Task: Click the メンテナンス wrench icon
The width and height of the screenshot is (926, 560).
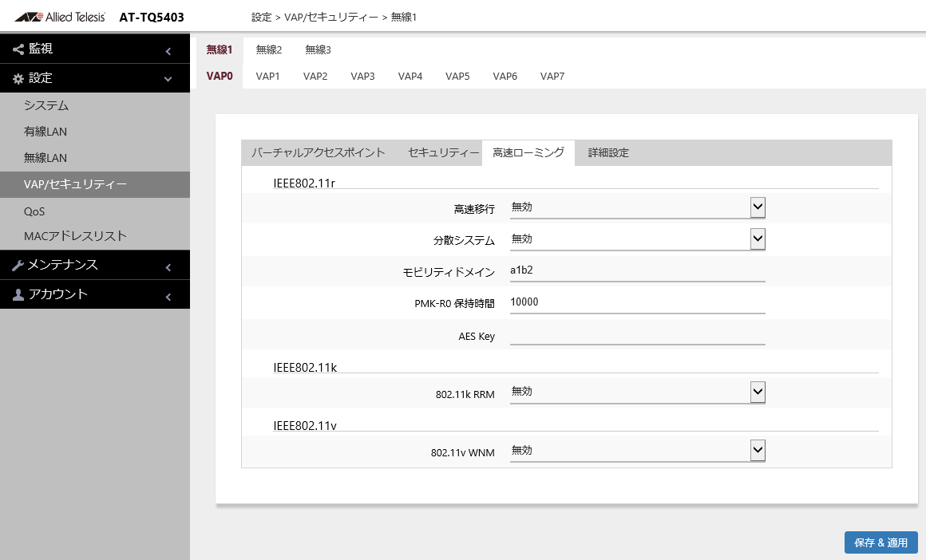Action: (x=18, y=266)
